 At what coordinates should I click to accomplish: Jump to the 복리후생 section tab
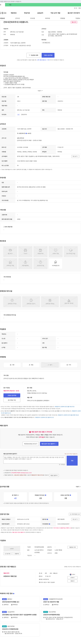coord(48,18)
